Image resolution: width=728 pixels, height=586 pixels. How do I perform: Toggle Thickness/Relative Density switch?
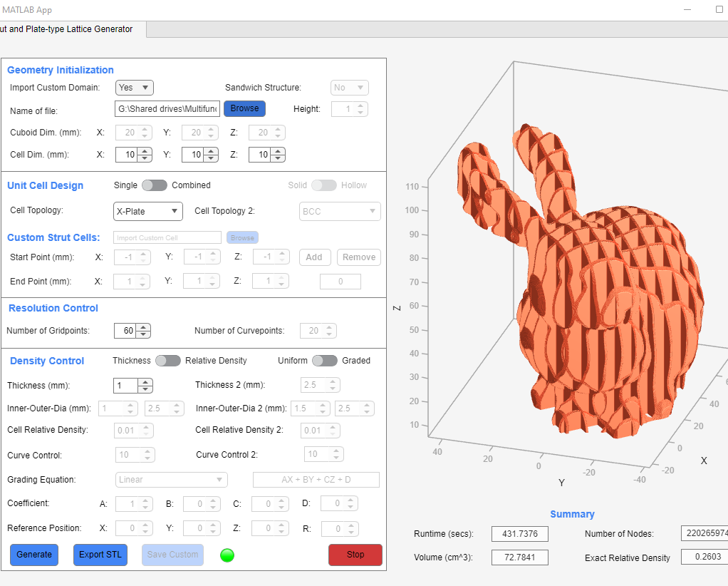(x=168, y=361)
